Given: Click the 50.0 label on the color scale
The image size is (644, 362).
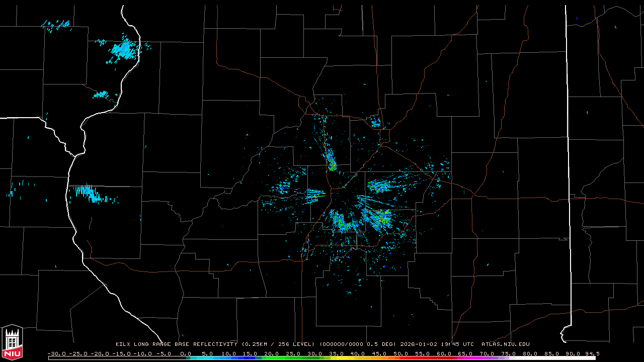Looking at the screenshot, I should tap(401, 353).
